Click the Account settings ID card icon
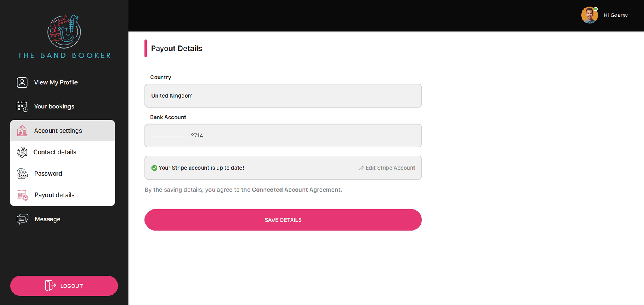The image size is (644, 305). point(22,131)
